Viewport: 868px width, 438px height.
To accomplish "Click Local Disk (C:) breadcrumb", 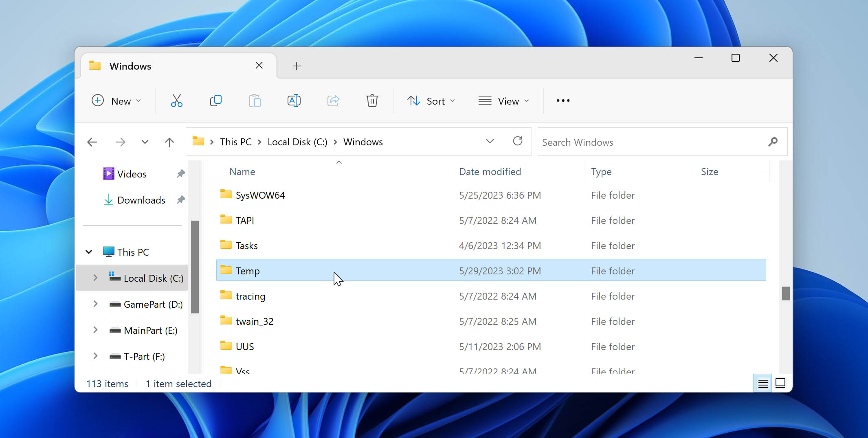I will [297, 142].
